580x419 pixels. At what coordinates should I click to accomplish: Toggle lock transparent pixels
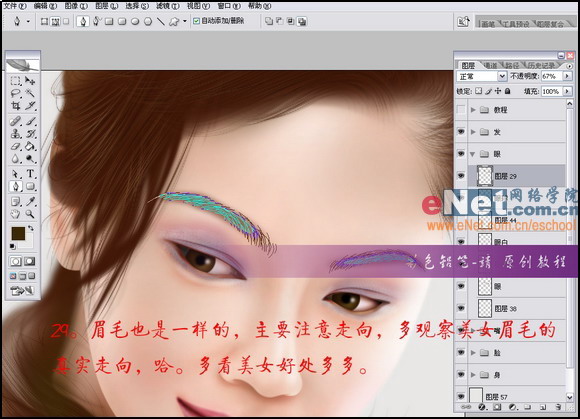coord(479,91)
